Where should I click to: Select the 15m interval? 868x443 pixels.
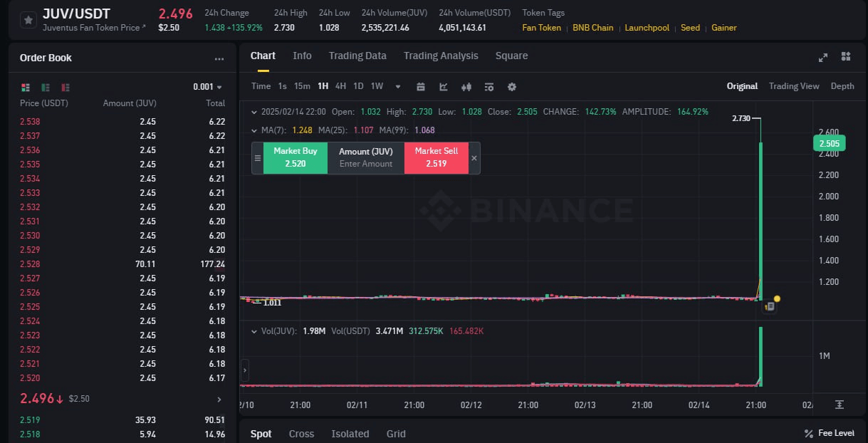[x=302, y=86]
